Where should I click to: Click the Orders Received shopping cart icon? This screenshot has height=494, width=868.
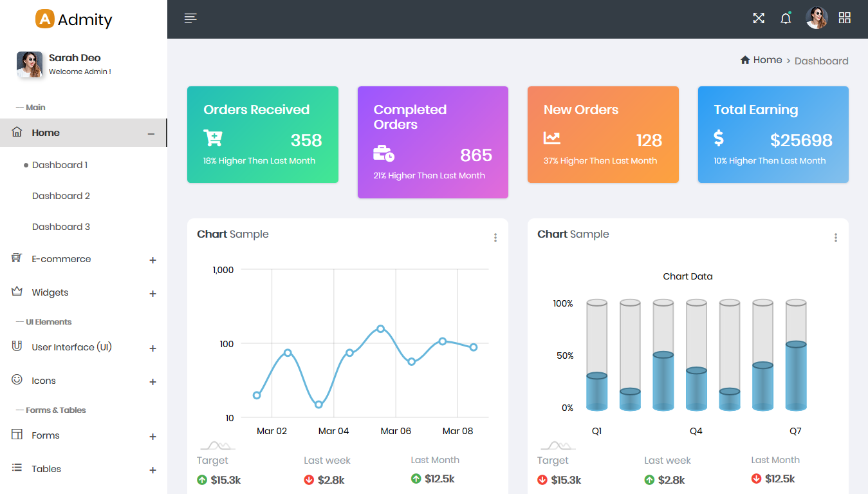[x=213, y=138]
